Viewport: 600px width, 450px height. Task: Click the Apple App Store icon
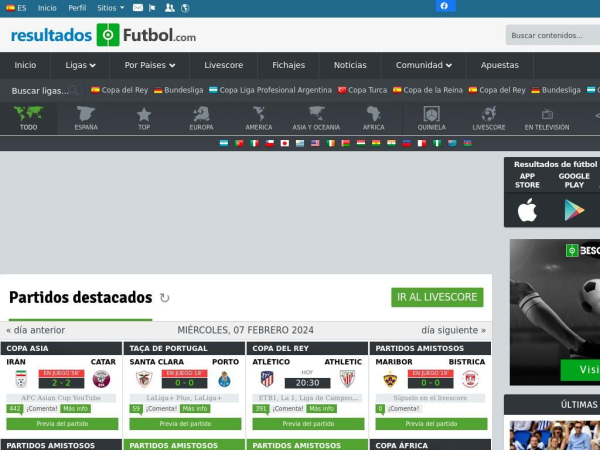[x=527, y=210]
